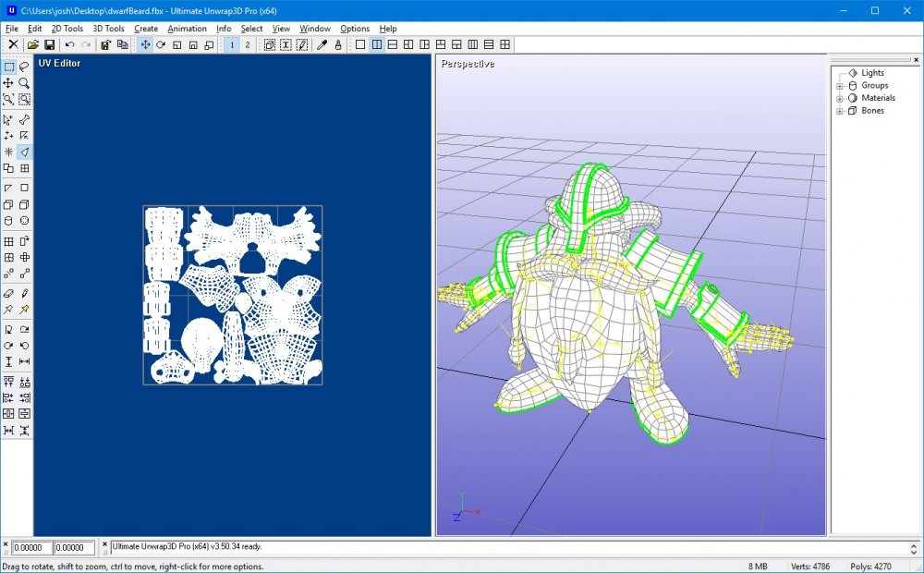Select Lights item in the scene tree
The height and width of the screenshot is (573, 924).
click(872, 73)
